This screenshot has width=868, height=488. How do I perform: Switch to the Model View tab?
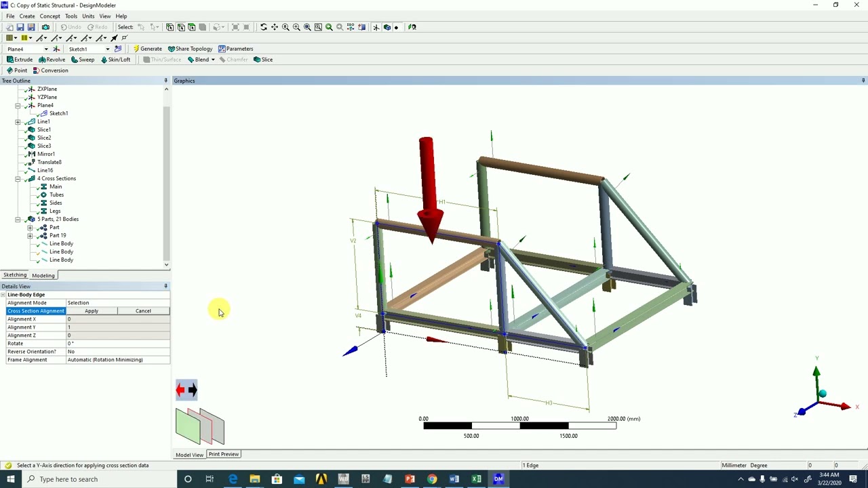coord(189,455)
